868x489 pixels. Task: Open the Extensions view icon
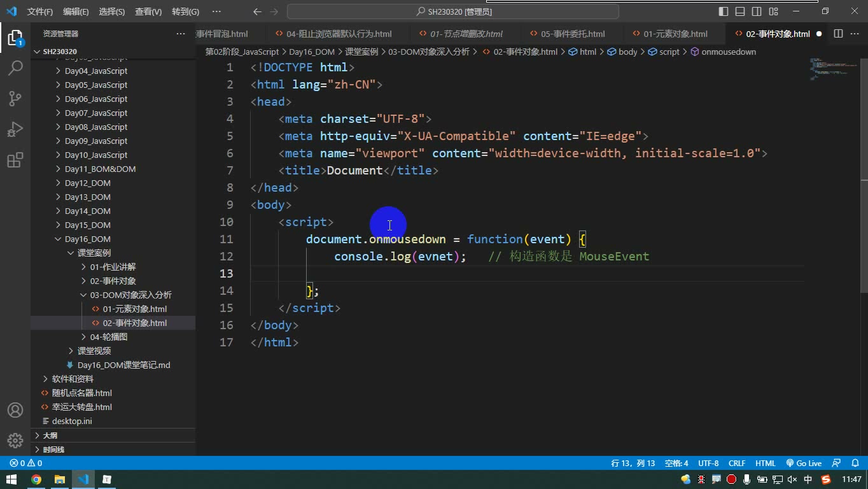pos(15,160)
